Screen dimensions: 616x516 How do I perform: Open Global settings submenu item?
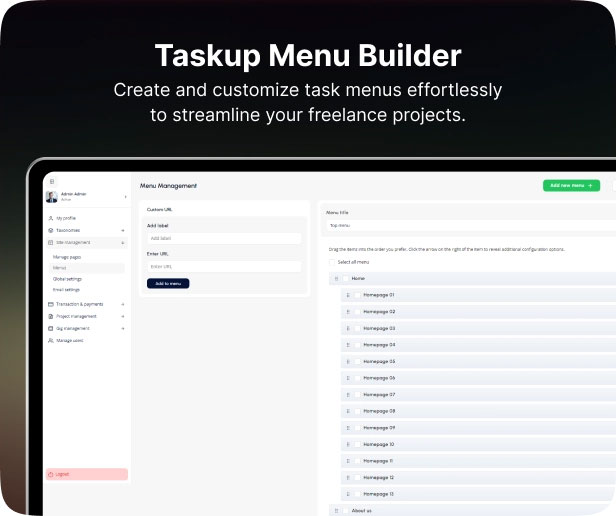(x=67, y=279)
